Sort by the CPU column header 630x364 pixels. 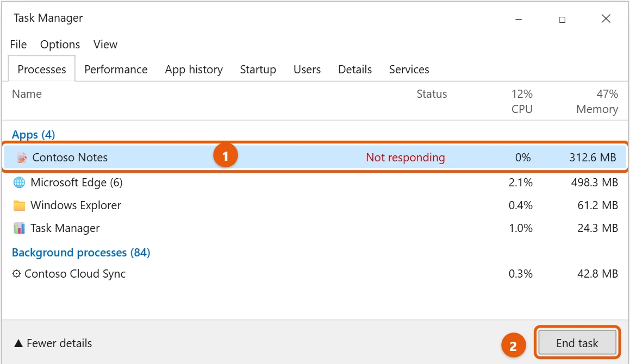521,101
